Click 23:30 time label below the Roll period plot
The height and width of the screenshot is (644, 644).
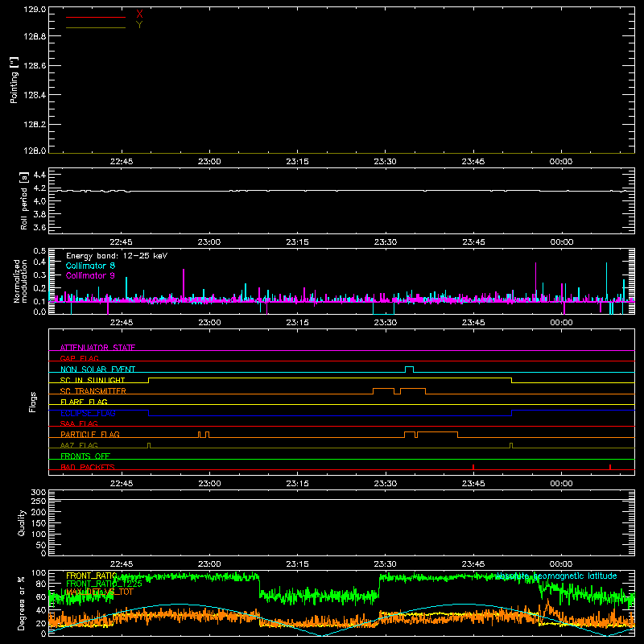[x=386, y=242]
